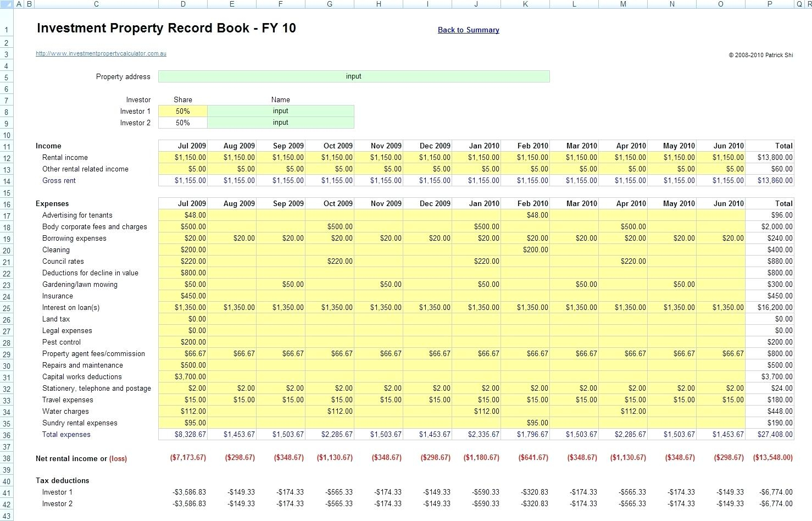Select column D header
This screenshot has width=812, height=521.
tap(183, 4)
